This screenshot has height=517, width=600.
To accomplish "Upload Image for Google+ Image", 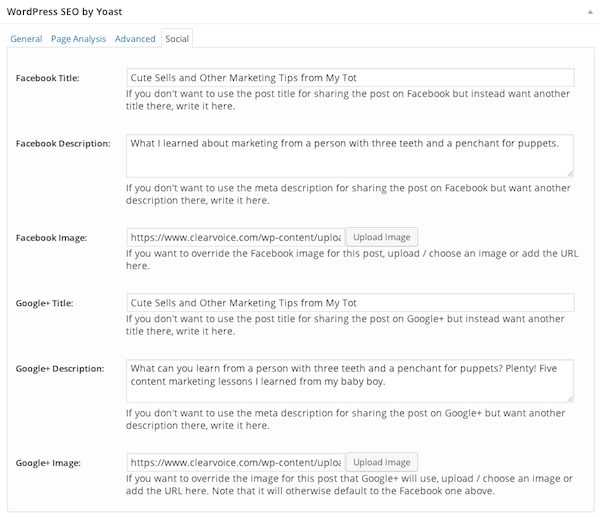I will (x=382, y=462).
